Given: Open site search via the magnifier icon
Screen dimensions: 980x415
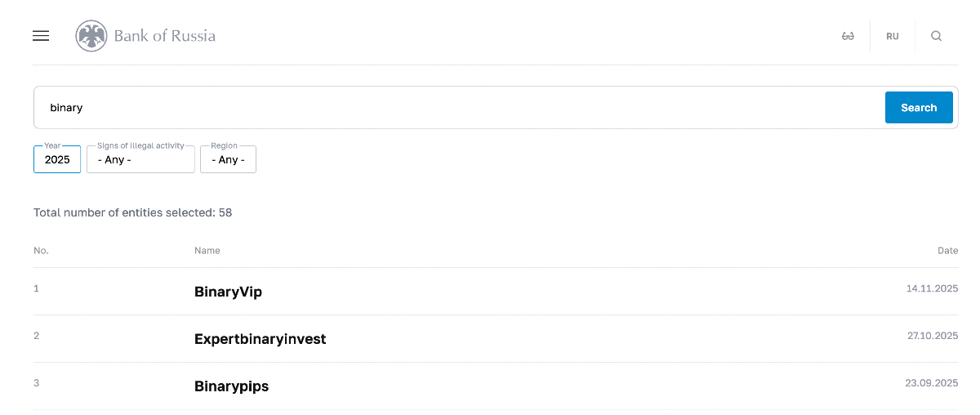Looking at the screenshot, I should pyautogui.click(x=937, y=36).
